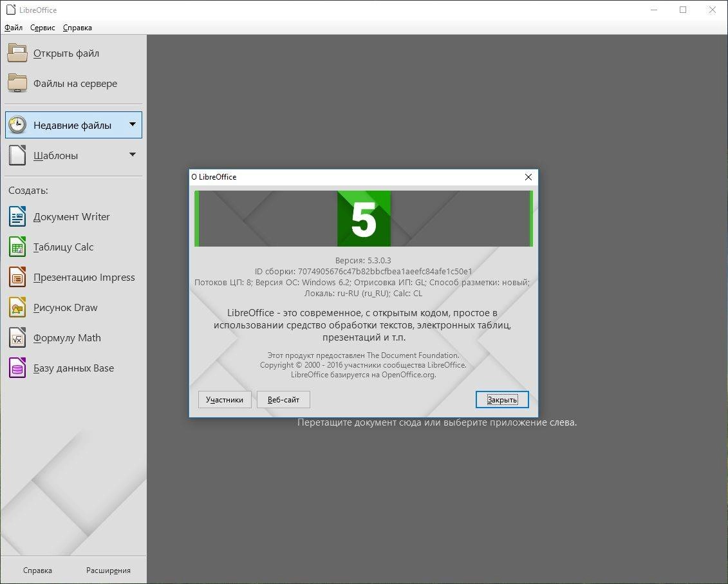Screen dimensions: 728x584
Task: Click the Потоков ЦП: 8 text line
Action: (362, 282)
